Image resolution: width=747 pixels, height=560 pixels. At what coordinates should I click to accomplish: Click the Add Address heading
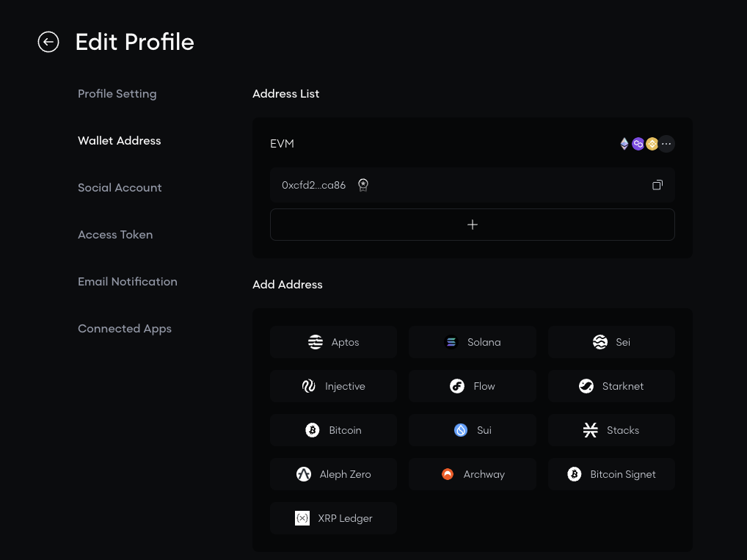coord(287,285)
